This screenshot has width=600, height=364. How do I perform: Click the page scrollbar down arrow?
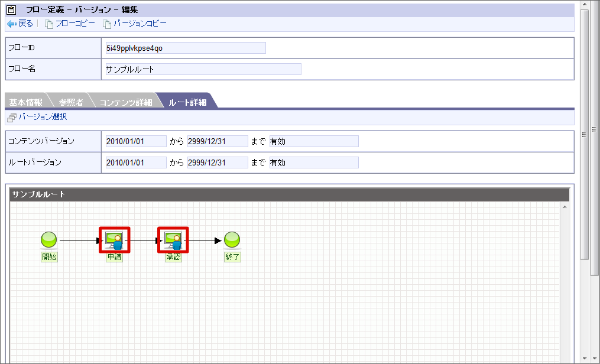click(x=584, y=359)
